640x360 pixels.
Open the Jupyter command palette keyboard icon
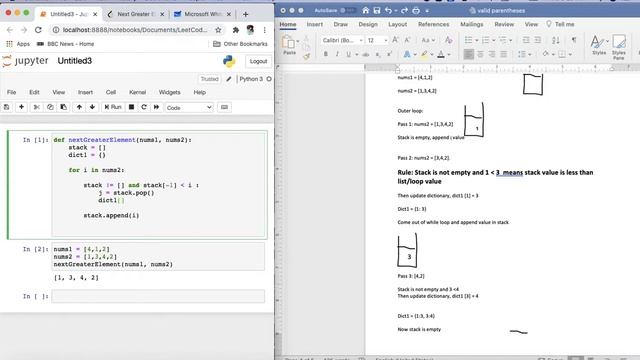pyautogui.click(x=224, y=107)
